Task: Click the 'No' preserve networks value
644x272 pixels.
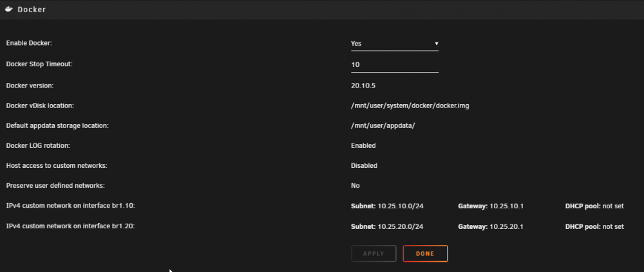Action: tap(355, 186)
